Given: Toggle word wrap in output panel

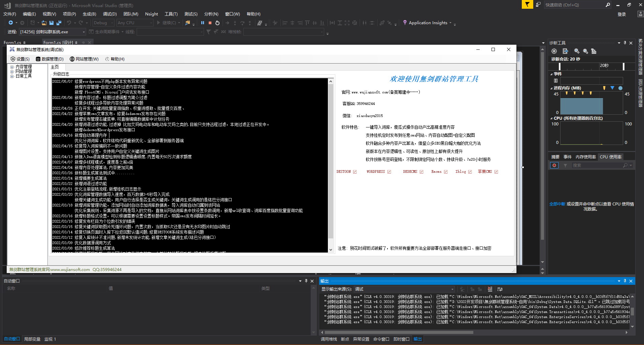Looking at the screenshot, I should coord(500,289).
